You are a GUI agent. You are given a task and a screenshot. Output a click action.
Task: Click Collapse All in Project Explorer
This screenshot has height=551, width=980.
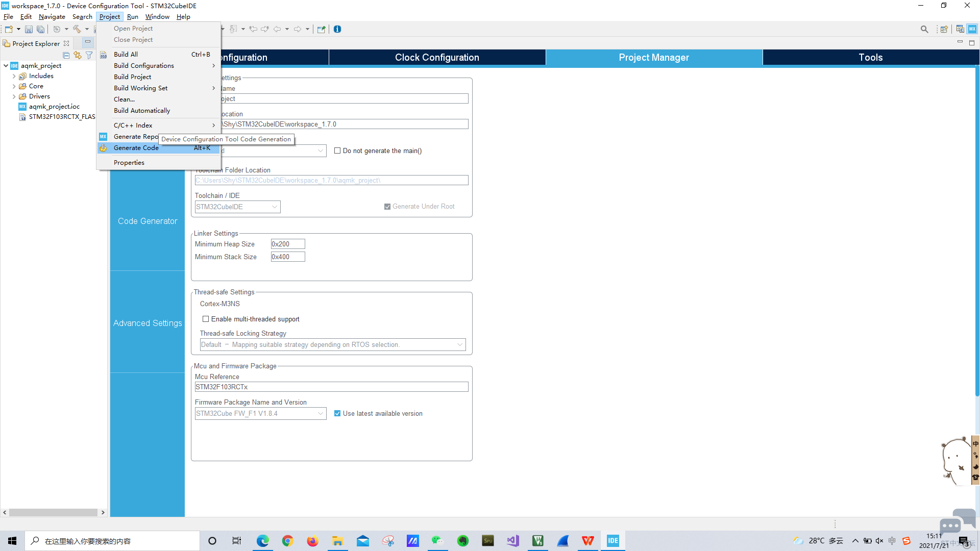click(66, 55)
